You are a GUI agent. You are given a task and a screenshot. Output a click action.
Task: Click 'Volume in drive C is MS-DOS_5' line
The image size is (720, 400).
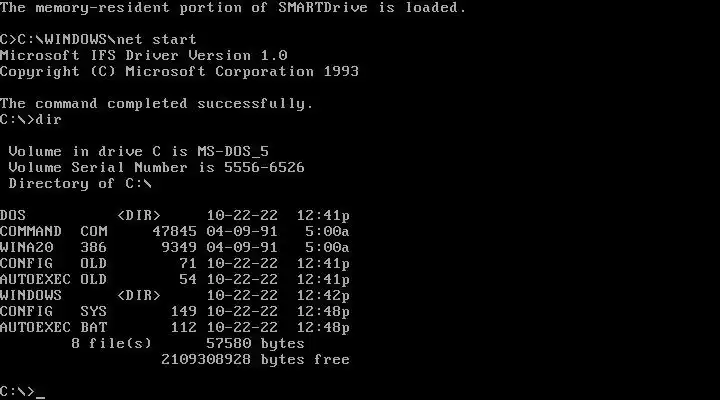pos(139,152)
